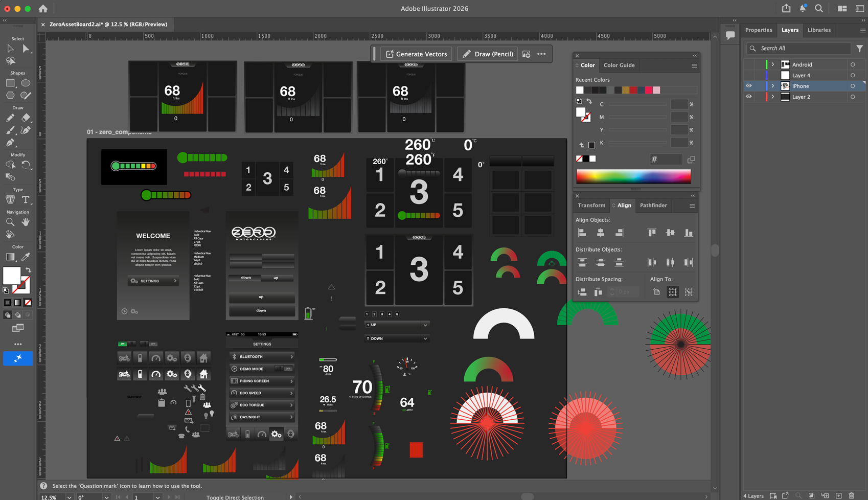Select the Direct Selection tool

coord(26,49)
